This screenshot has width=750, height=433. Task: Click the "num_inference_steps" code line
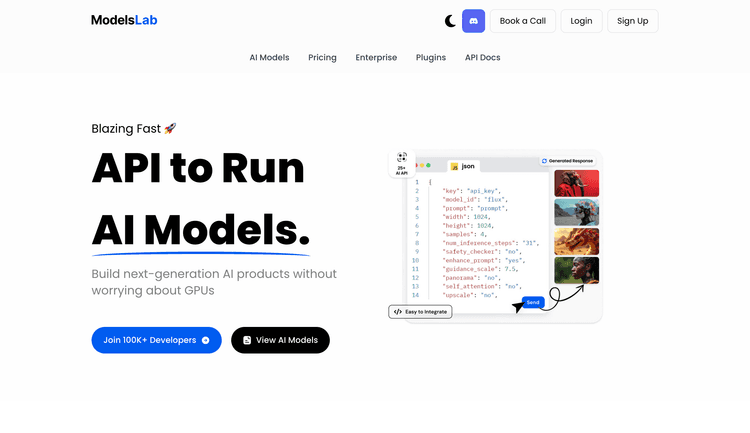point(490,243)
